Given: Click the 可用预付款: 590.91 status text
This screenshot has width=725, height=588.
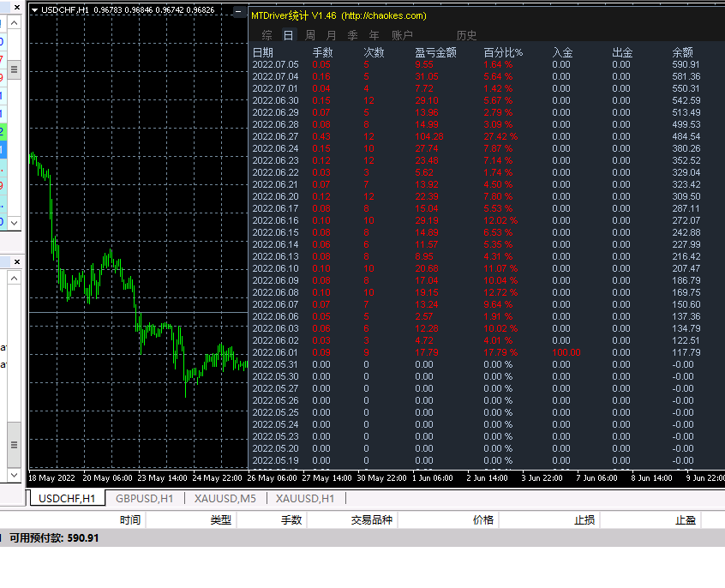Looking at the screenshot, I should point(54,538).
